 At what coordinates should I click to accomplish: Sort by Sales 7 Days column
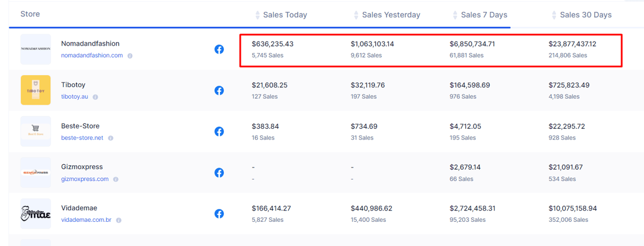point(480,15)
